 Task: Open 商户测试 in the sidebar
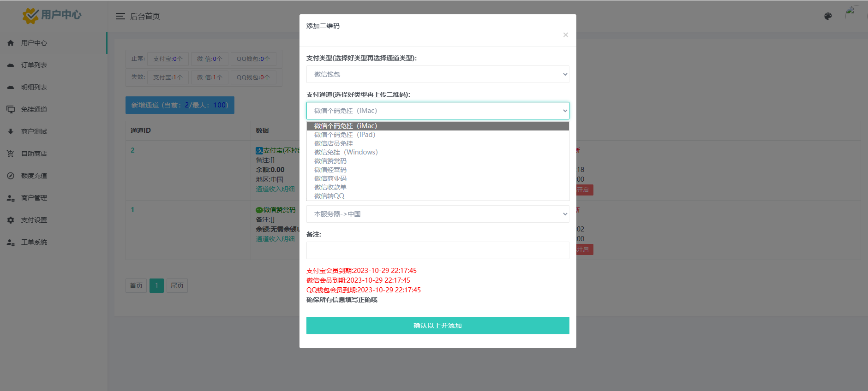(x=54, y=131)
